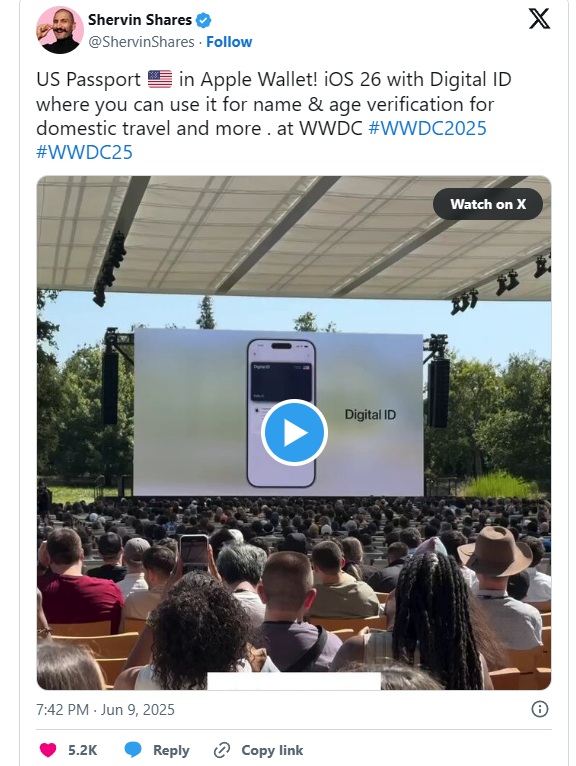Click the US flag emoji in tweet
Viewport: 576px width, 766px height.
[x=160, y=79]
